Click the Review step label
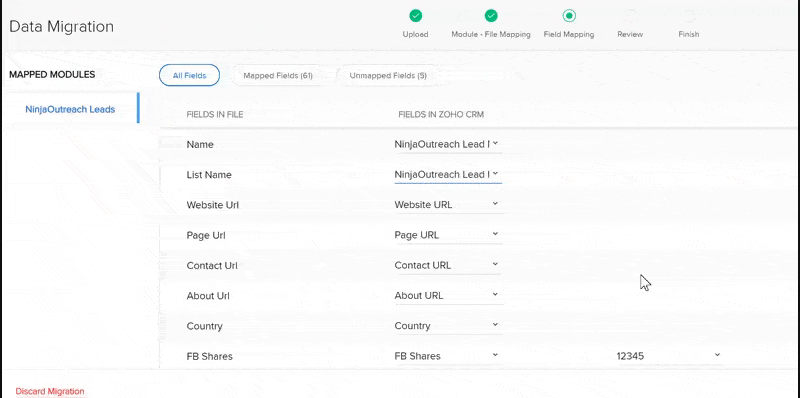Screen dimensions: 800x398 point(630,34)
